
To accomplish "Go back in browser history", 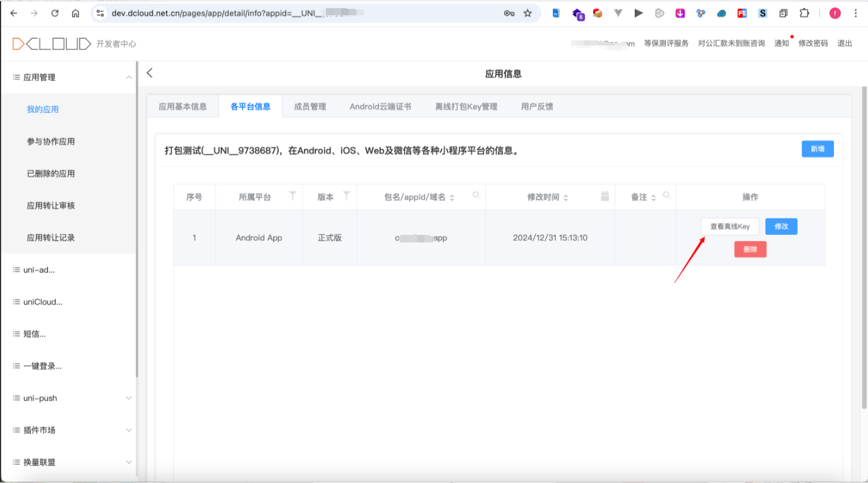I will (x=14, y=13).
